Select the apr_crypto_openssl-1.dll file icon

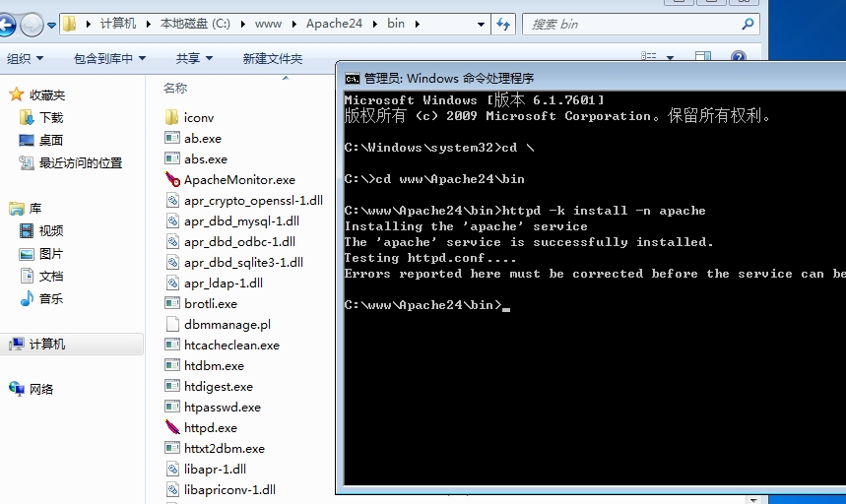[172, 200]
